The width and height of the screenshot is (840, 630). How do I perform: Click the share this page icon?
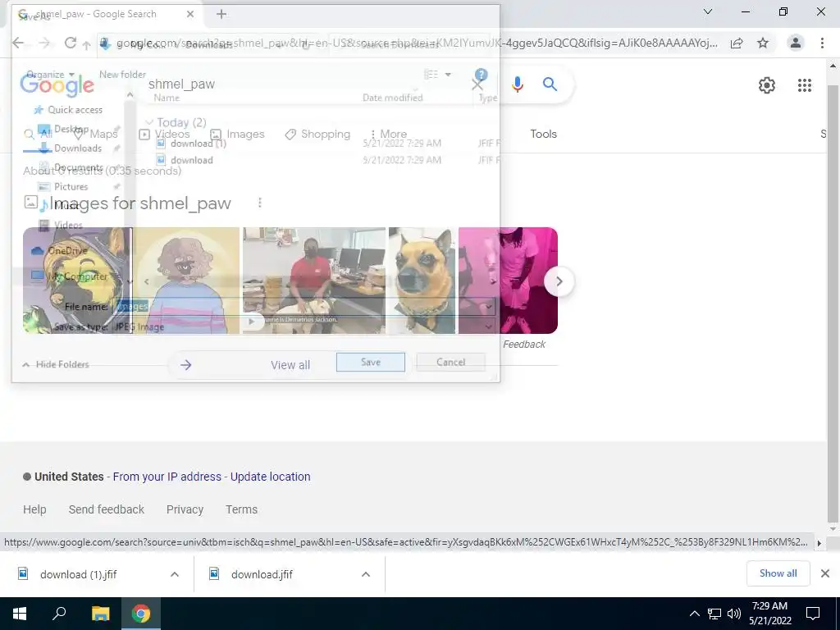pos(737,43)
